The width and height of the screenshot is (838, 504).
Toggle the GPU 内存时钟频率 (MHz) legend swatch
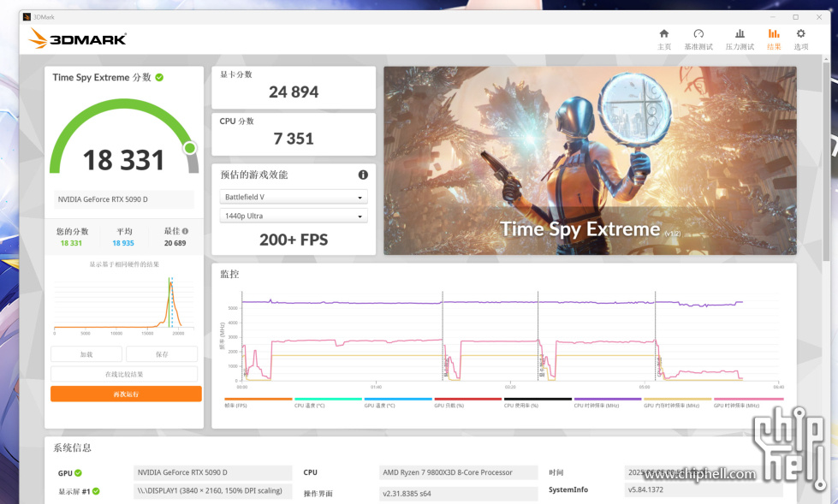point(678,399)
